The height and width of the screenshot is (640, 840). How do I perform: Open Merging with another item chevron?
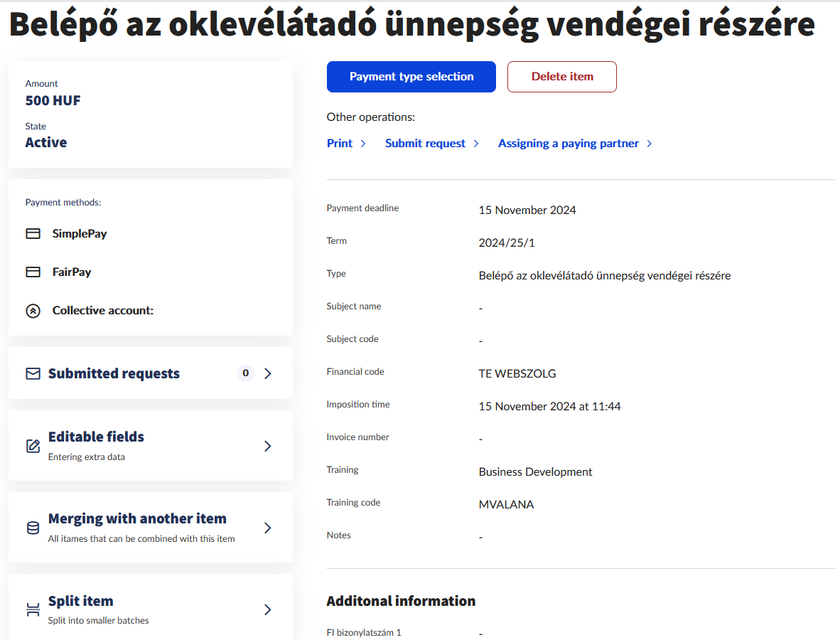click(x=268, y=528)
